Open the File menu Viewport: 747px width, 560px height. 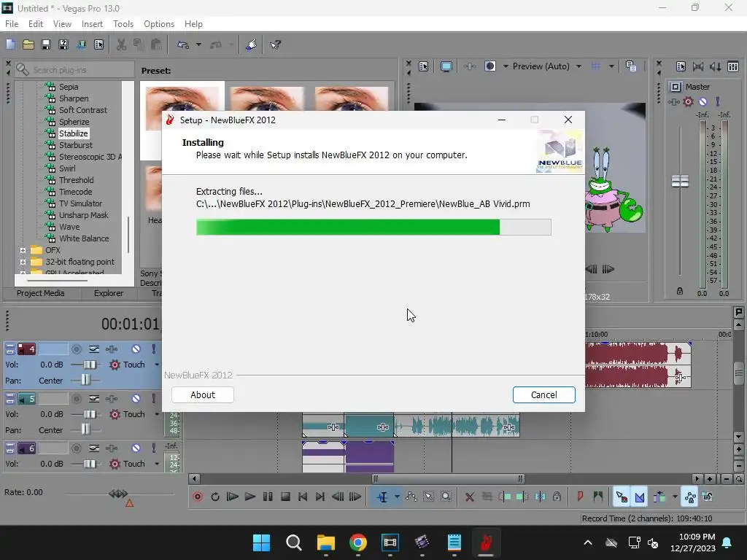pyautogui.click(x=12, y=24)
